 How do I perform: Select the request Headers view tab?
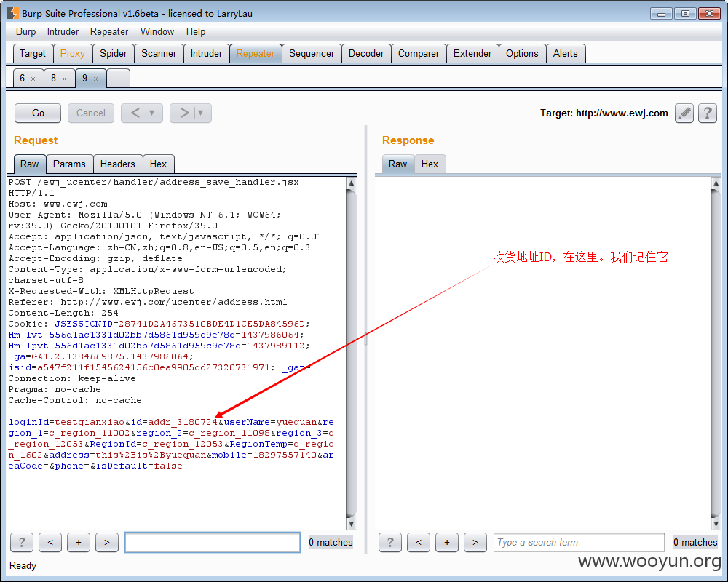point(117,164)
